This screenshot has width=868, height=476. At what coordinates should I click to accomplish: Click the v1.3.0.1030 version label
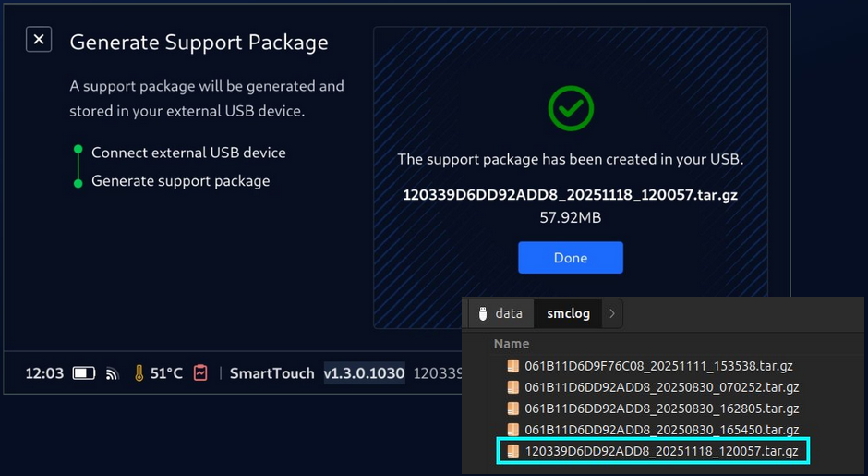click(x=364, y=373)
